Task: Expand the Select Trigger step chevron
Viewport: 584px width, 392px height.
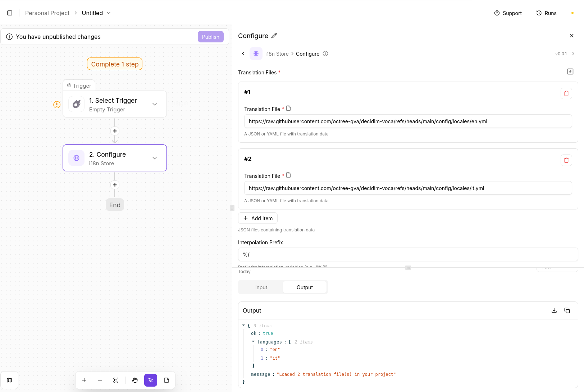Action: point(155,104)
